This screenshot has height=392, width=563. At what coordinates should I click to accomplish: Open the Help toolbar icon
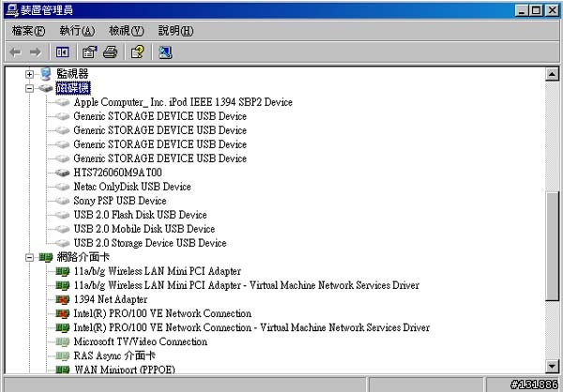[x=138, y=53]
